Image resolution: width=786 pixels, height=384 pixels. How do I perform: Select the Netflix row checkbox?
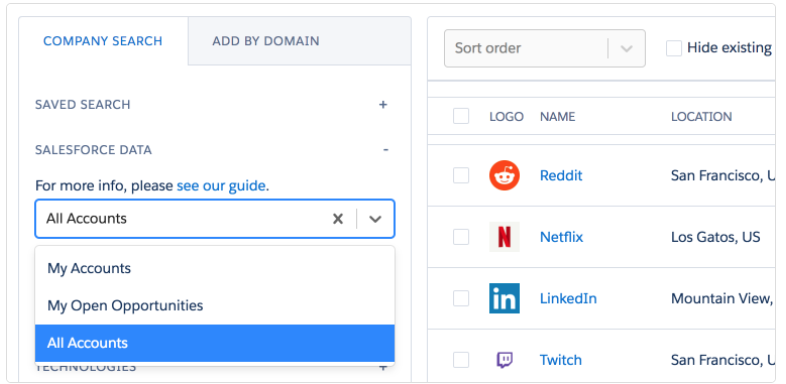click(461, 237)
